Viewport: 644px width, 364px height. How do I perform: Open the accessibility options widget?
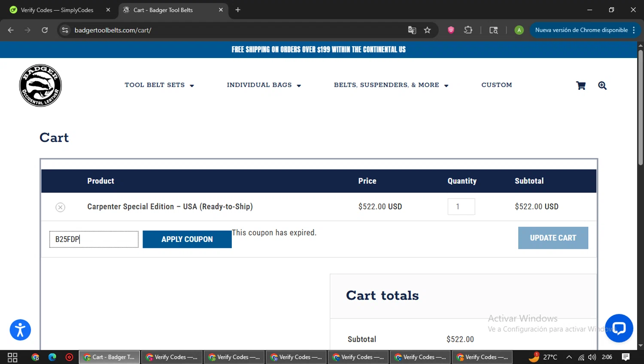point(20,330)
